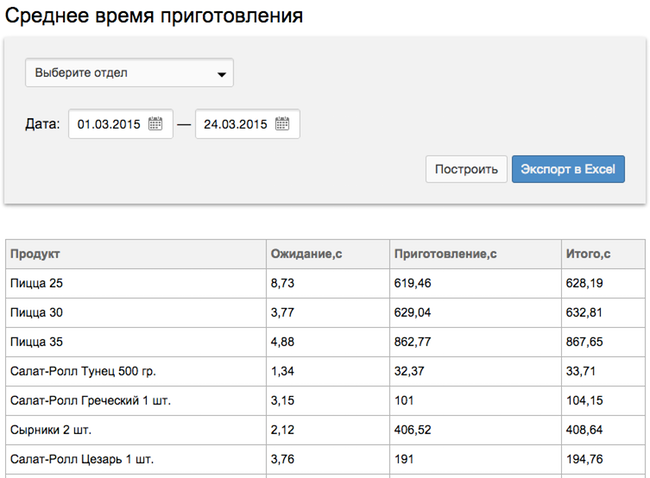
Task: Click cooking value 862,77
Action: [412, 342]
